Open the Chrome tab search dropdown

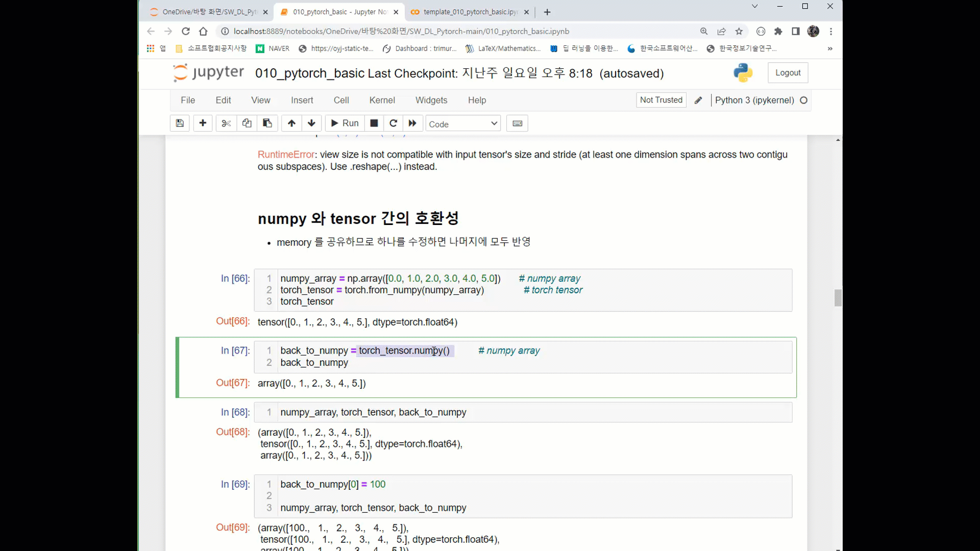[754, 7]
